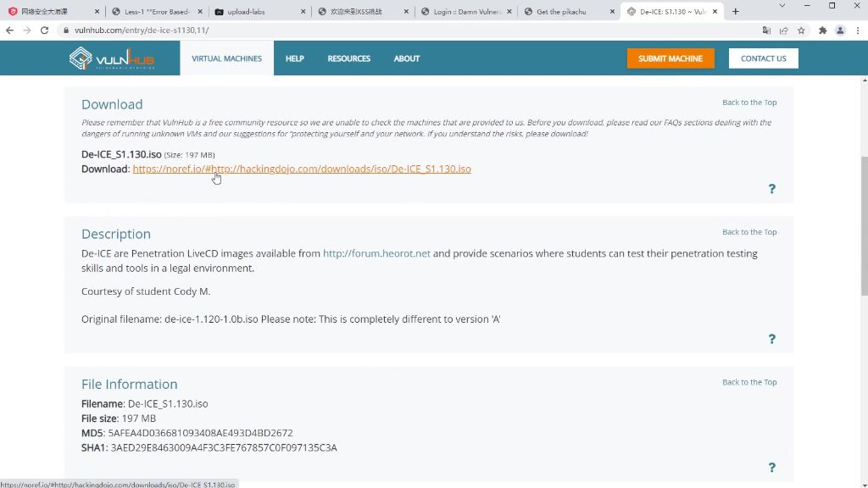Open the Chrome three-dot menu
The image size is (868, 488).
coord(858,30)
